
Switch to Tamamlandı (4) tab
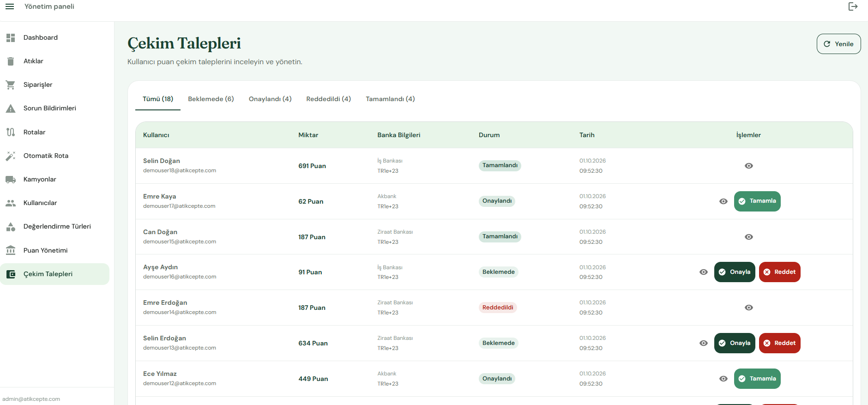(390, 99)
